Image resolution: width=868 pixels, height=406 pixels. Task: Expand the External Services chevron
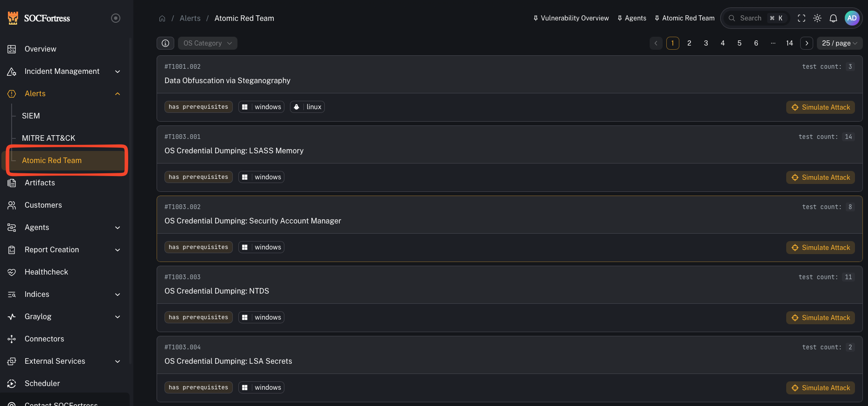118,361
